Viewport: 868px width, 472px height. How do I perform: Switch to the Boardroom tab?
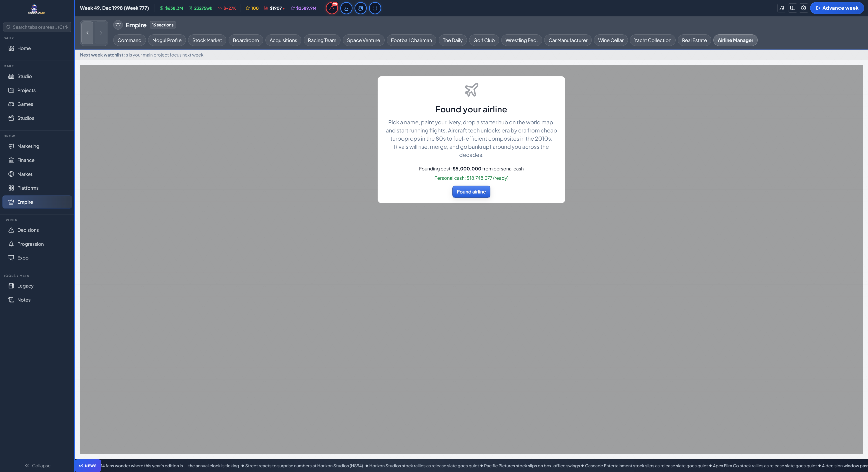(246, 40)
